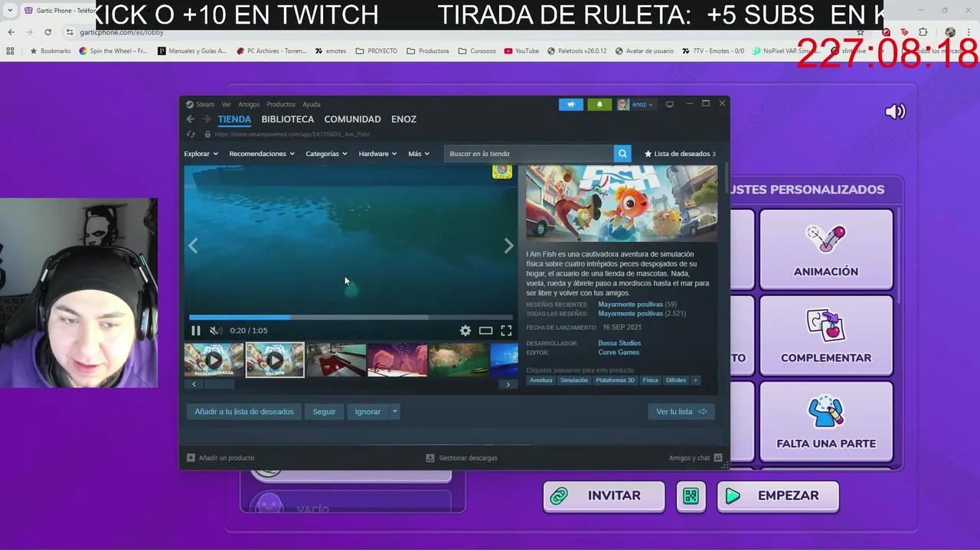Reload the Steam store page
Screen dimensions: 980x551
click(x=191, y=134)
